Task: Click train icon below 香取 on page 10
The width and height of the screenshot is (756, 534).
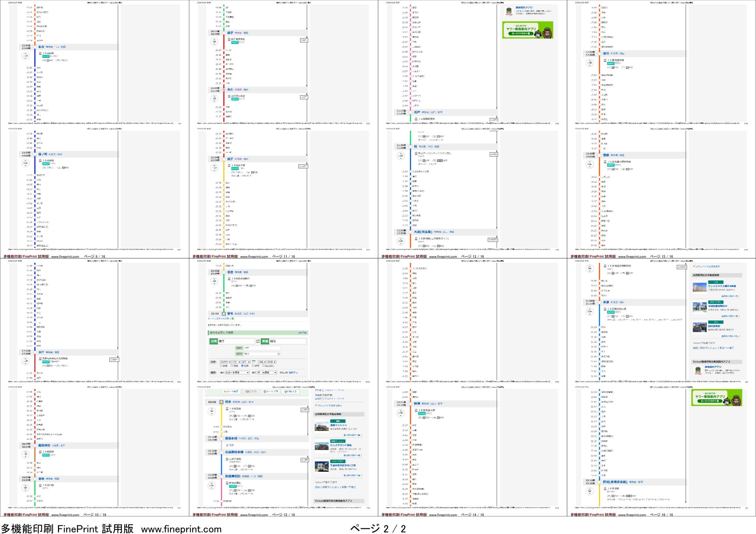Action: tap(40, 485)
